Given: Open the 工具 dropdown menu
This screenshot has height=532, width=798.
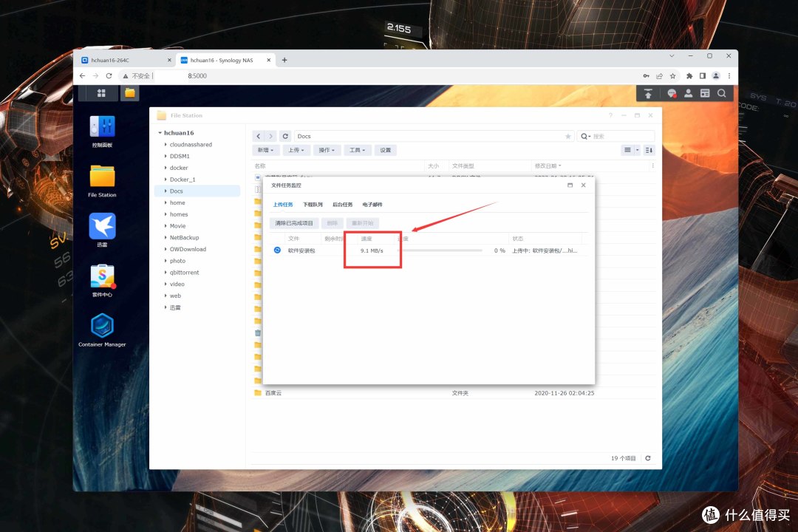Looking at the screenshot, I should pyautogui.click(x=357, y=150).
